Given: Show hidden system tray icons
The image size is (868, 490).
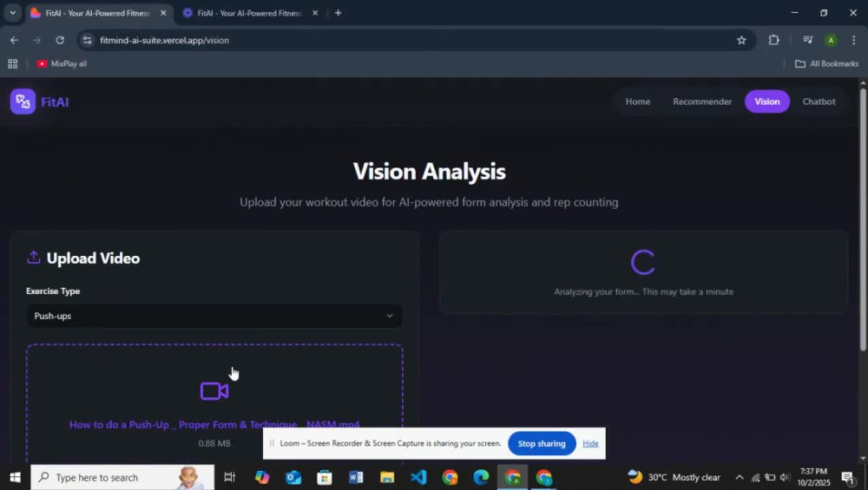Looking at the screenshot, I should [739, 477].
